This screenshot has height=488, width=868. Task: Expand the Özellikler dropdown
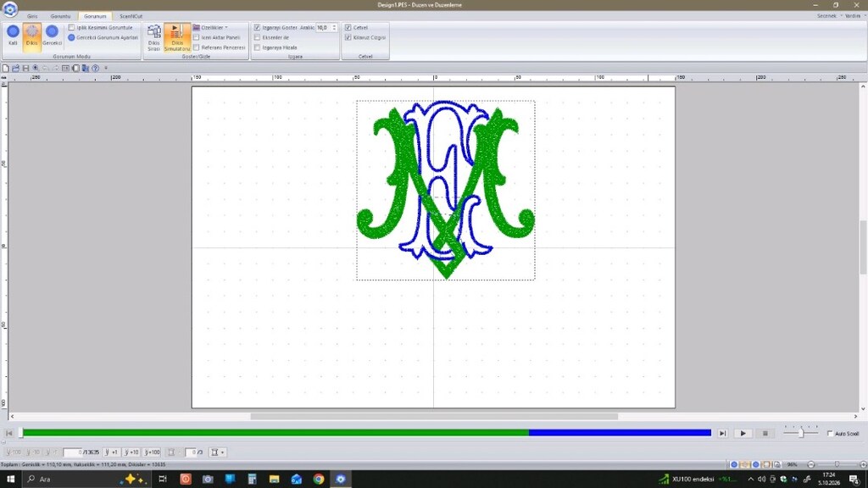pyautogui.click(x=210, y=27)
